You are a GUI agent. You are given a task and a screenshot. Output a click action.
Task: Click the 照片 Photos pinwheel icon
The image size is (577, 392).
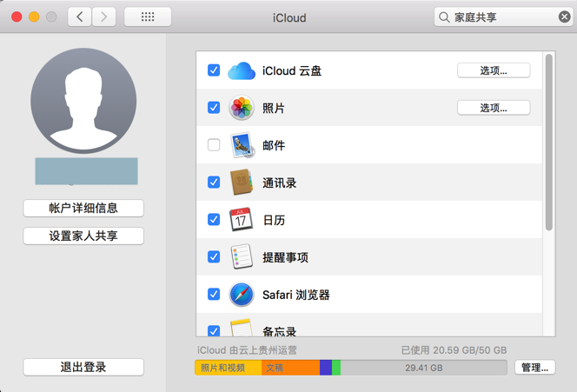point(241,108)
